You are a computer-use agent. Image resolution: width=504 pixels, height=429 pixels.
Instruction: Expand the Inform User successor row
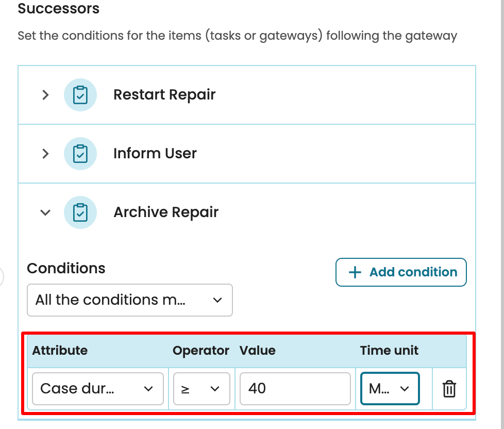point(45,154)
